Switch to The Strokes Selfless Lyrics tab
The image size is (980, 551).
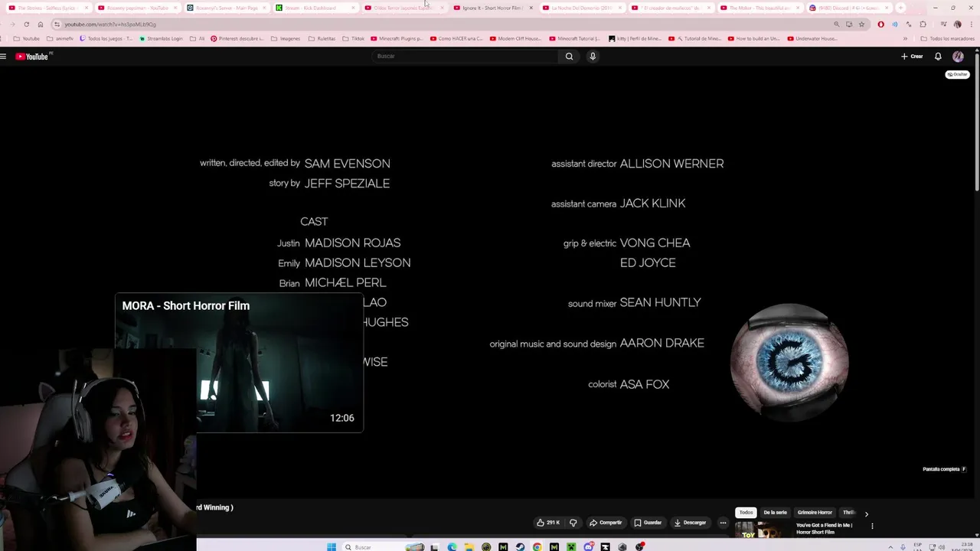[x=47, y=8]
